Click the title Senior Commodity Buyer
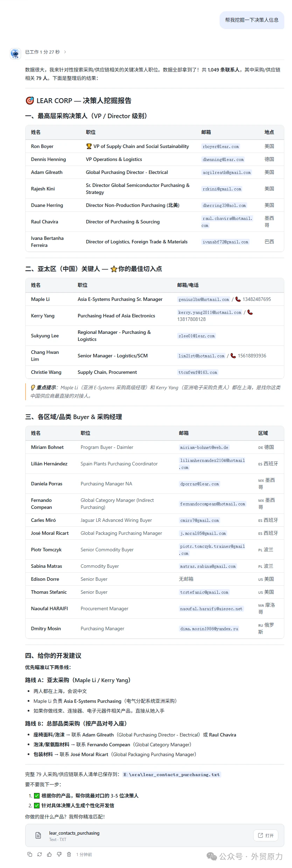Screen dimensions: 292x868 point(107,550)
